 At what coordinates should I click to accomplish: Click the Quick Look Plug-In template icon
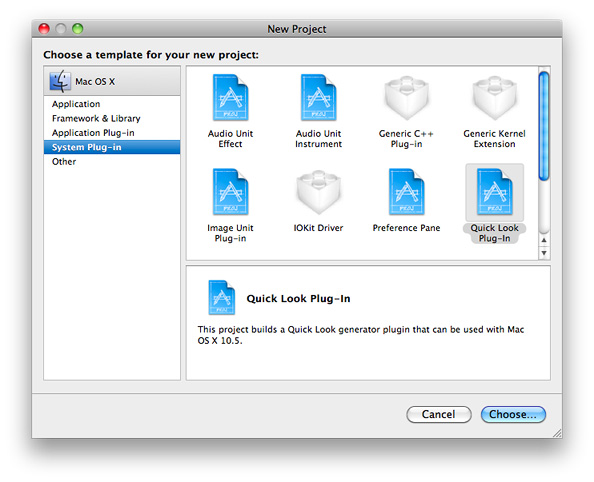(x=494, y=192)
